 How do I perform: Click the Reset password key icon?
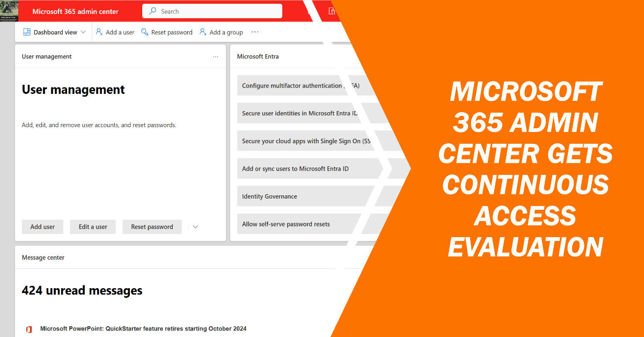tap(144, 32)
